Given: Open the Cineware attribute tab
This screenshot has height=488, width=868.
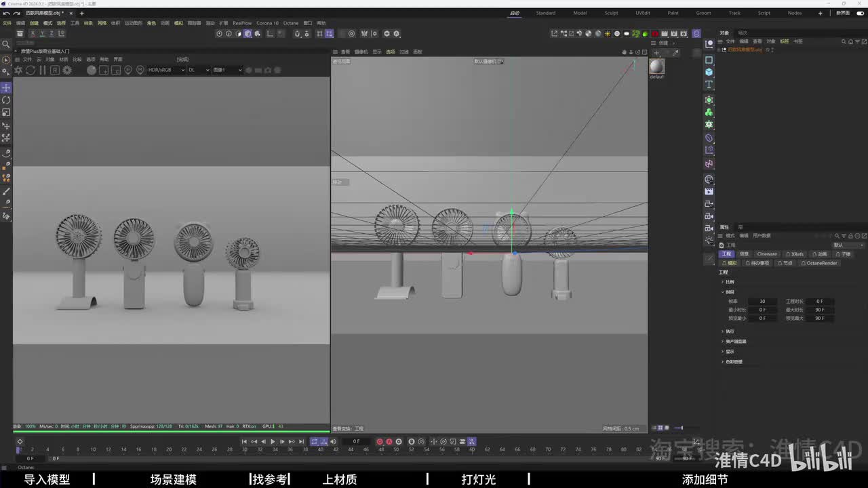Looking at the screenshot, I should pos(767,254).
